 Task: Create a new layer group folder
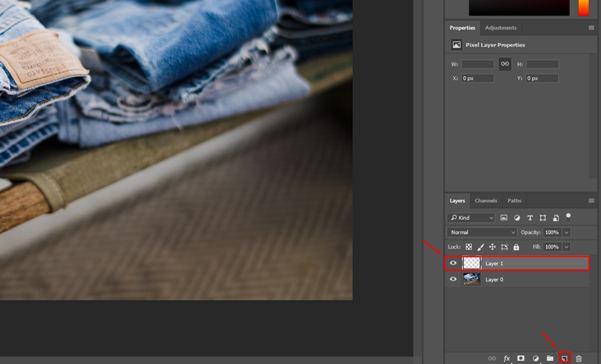click(x=550, y=359)
